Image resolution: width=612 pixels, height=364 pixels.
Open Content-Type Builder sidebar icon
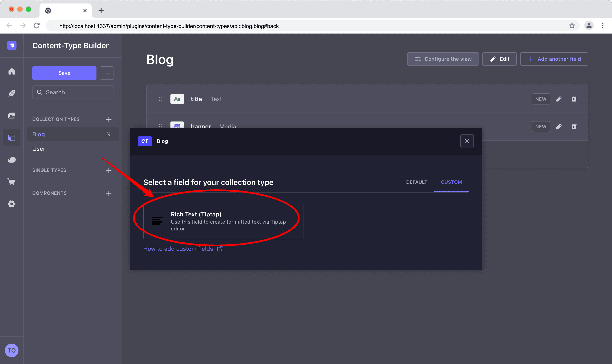(x=12, y=138)
